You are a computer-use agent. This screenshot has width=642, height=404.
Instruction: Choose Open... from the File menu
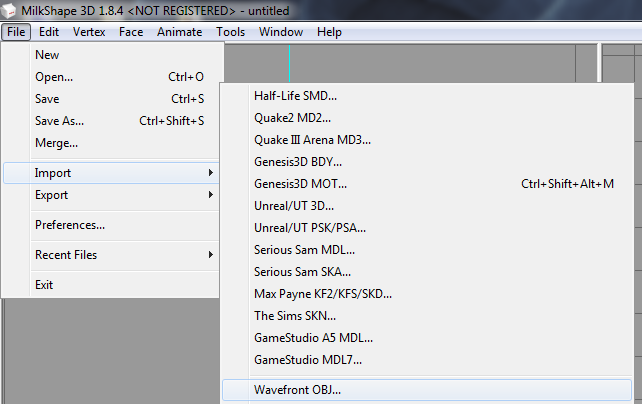(111, 77)
